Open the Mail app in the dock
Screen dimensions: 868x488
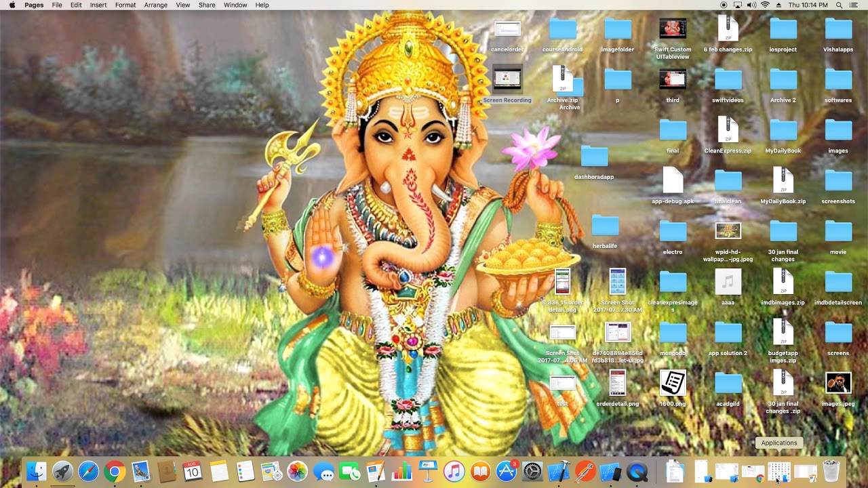tap(141, 471)
